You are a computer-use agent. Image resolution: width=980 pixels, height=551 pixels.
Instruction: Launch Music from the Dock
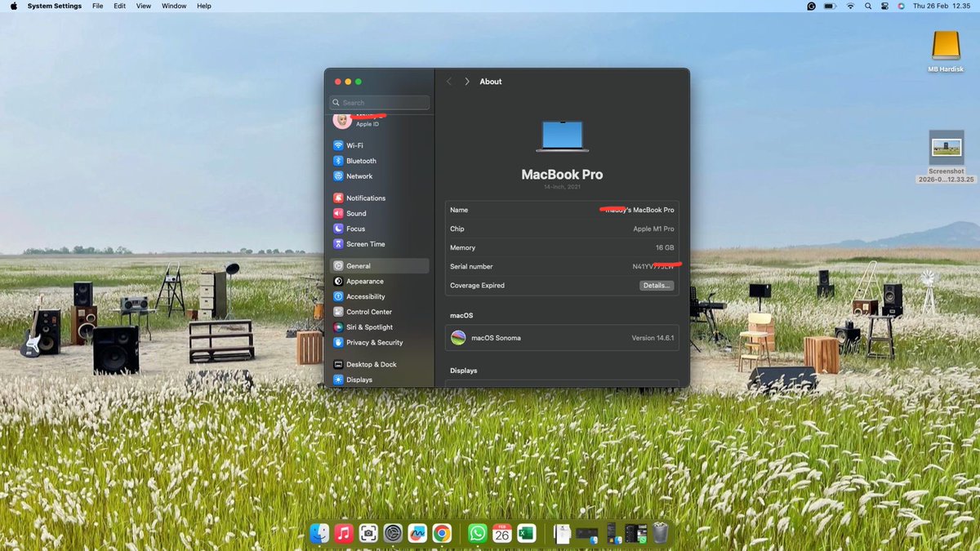click(344, 533)
